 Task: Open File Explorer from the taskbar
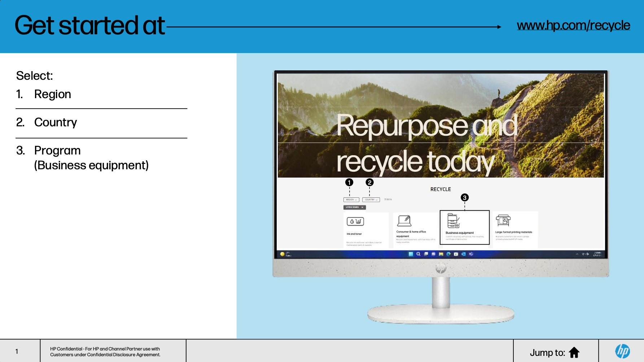pyautogui.click(x=441, y=254)
